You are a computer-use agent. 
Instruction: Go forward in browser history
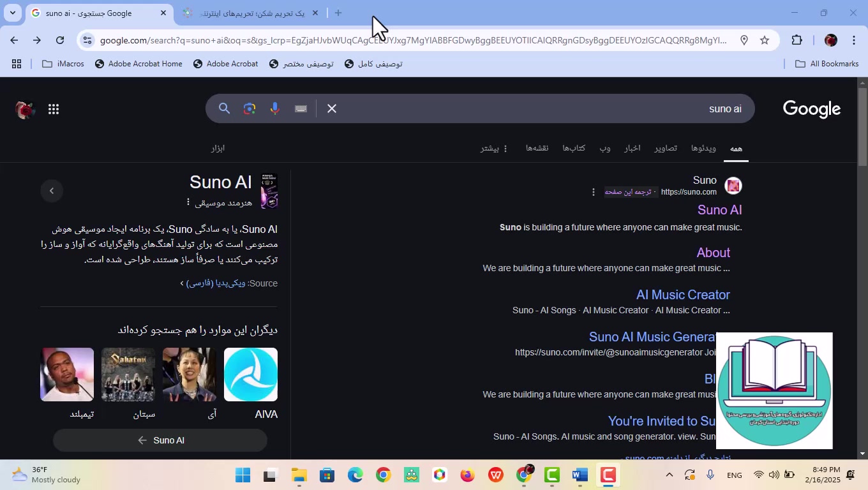[x=37, y=40]
